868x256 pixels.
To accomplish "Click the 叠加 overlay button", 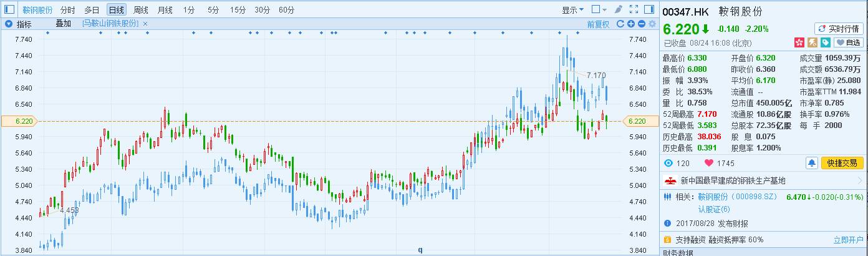I will click(x=64, y=24).
